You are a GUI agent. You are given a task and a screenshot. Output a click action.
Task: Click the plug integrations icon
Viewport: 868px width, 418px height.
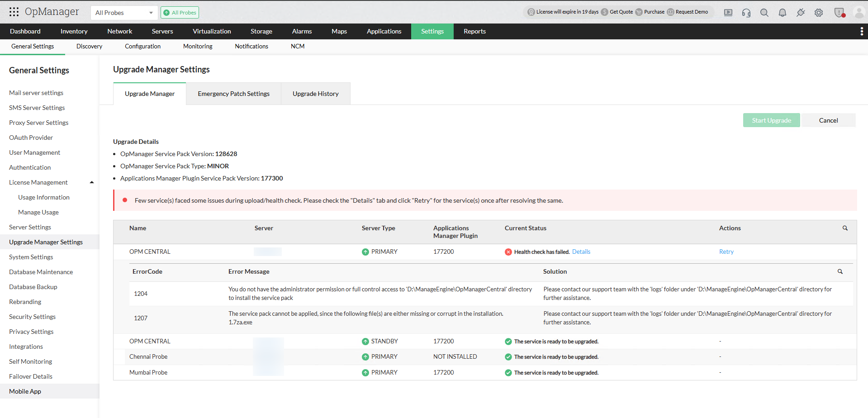coord(801,13)
